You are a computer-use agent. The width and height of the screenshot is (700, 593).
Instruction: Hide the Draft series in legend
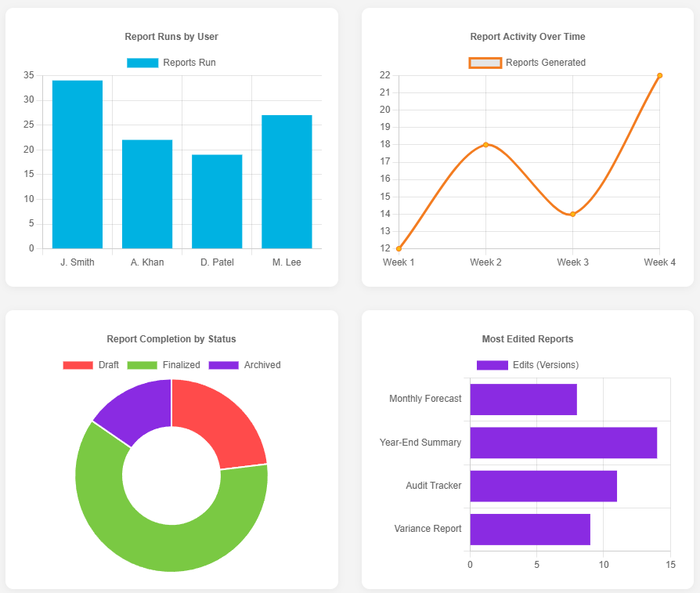pos(78,365)
